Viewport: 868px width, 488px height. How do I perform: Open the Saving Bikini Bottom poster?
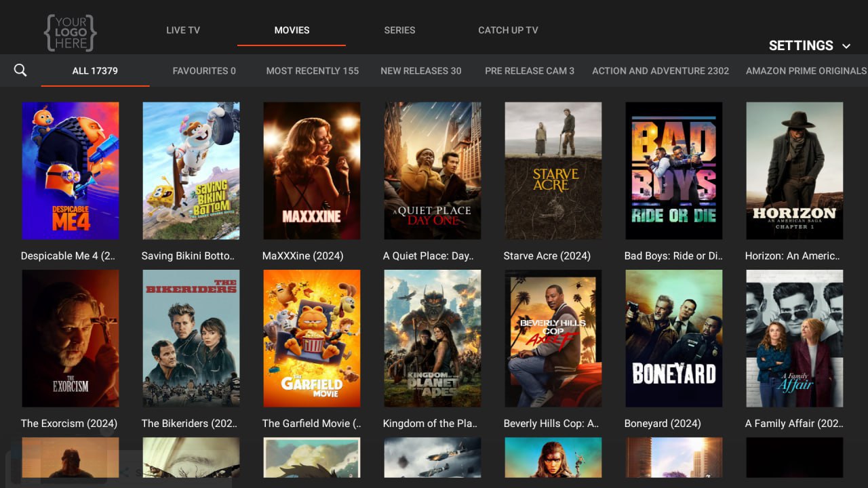pyautogui.click(x=191, y=171)
